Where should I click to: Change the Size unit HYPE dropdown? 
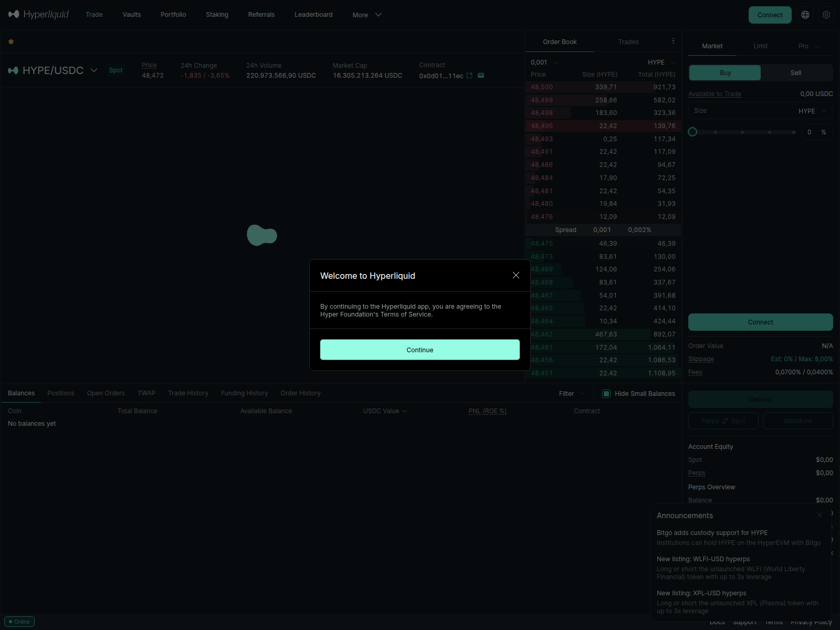(x=812, y=111)
